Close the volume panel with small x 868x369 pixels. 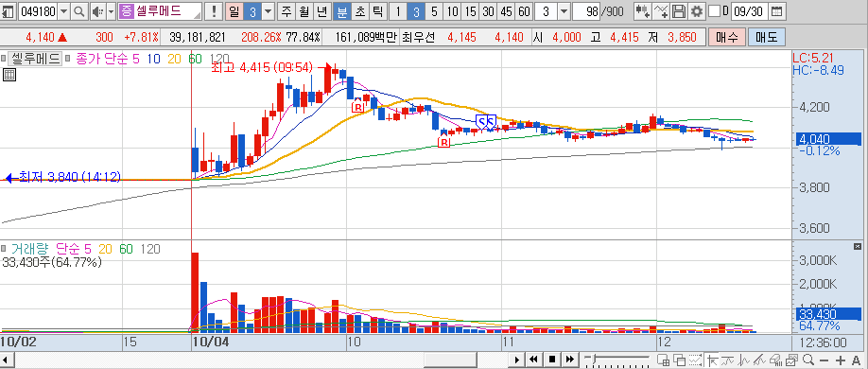click(x=858, y=246)
